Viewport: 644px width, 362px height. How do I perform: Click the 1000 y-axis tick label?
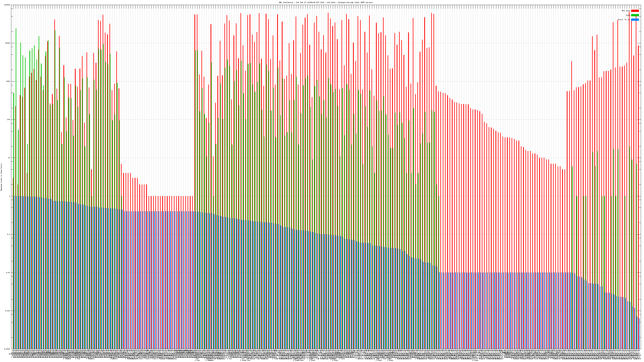point(8,81)
